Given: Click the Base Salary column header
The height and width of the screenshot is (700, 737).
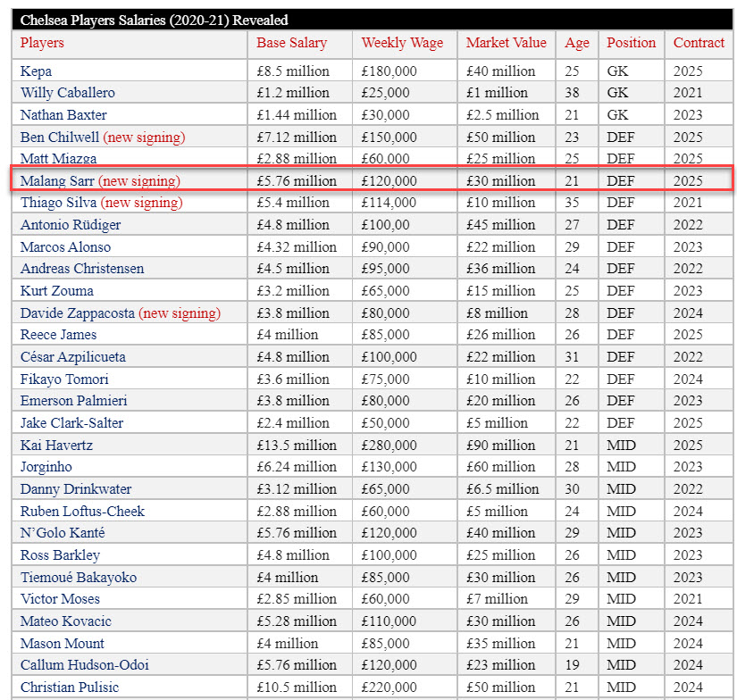Looking at the screenshot, I should click(x=291, y=43).
